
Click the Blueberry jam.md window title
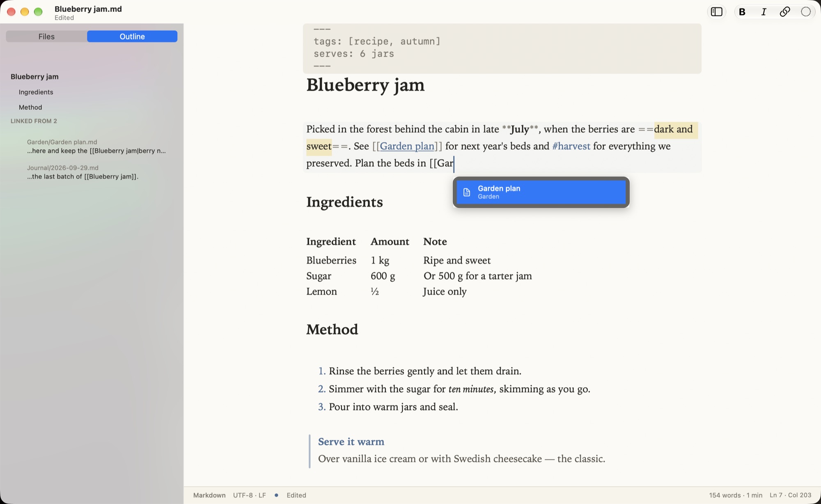point(88,9)
